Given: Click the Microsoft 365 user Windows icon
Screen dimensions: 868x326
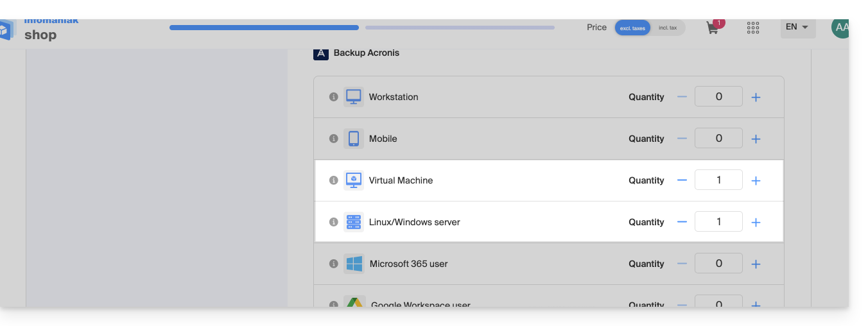Looking at the screenshot, I should (353, 264).
